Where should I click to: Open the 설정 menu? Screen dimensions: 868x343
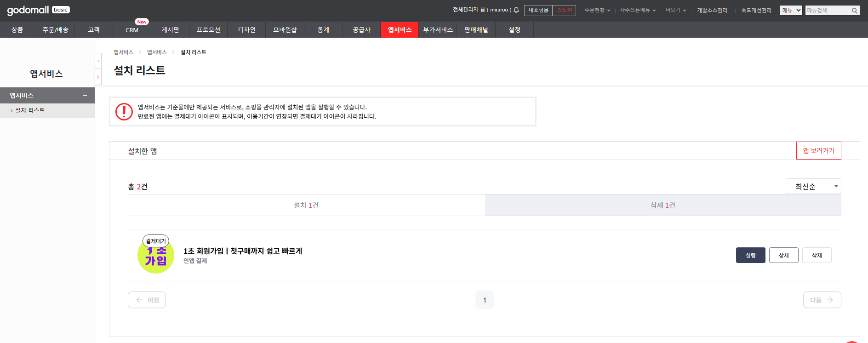pyautogui.click(x=514, y=29)
